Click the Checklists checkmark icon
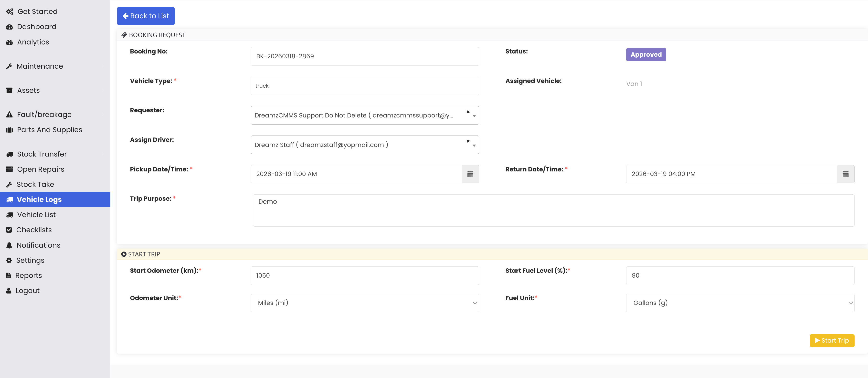868x378 pixels. tap(9, 230)
